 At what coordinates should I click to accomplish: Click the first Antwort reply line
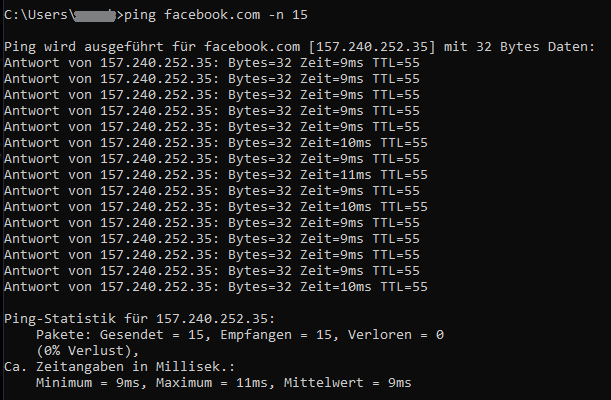pos(212,63)
